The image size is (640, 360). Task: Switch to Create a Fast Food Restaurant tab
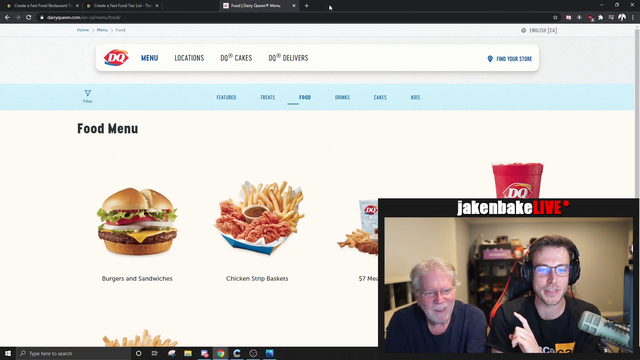point(42,6)
